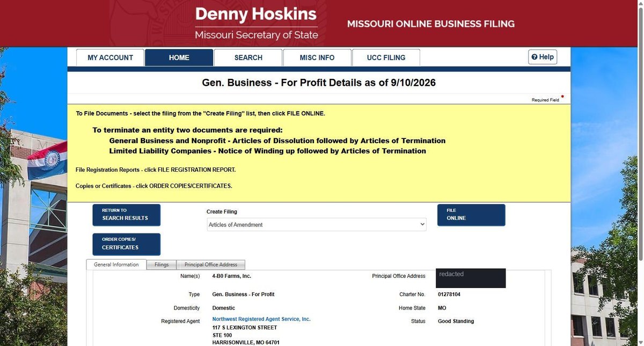644x346 pixels.
Task: Select the name text 4-B0 Farms, Inc.
Action: (x=232, y=276)
